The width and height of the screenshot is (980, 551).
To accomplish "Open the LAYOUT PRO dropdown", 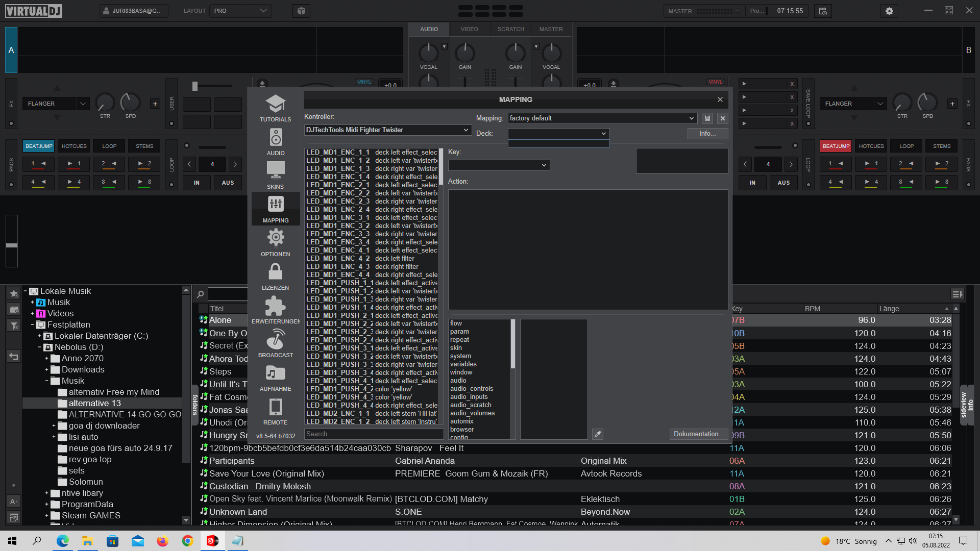I will coord(240,11).
